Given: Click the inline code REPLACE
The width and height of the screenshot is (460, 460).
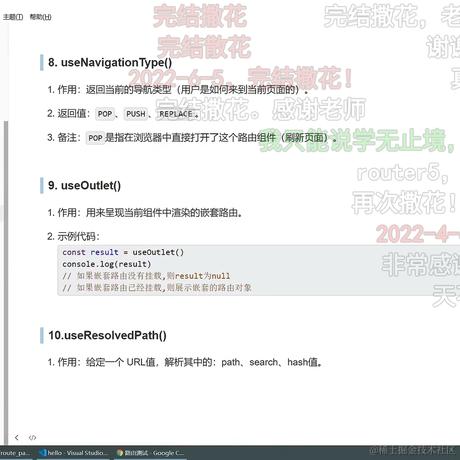Looking at the screenshot, I should 176,114.
